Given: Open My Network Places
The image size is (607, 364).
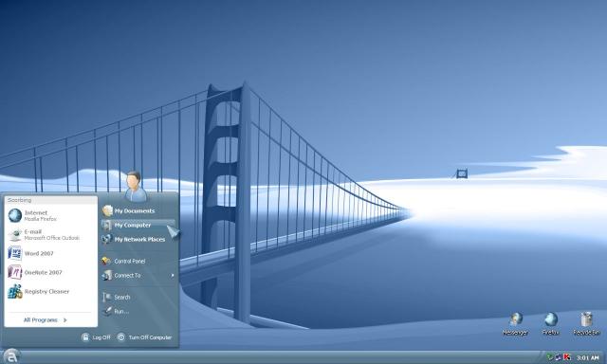Looking at the screenshot, I should coord(138,240).
